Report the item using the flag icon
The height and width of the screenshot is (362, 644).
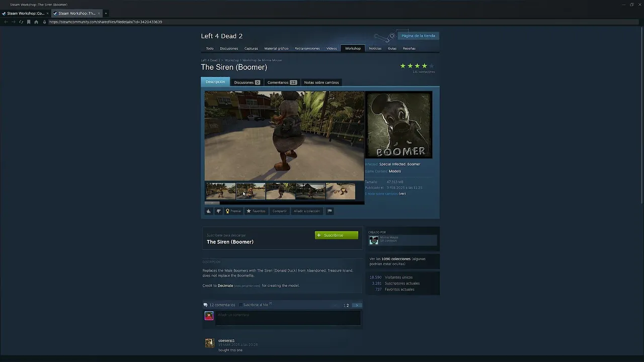(330, 211)
